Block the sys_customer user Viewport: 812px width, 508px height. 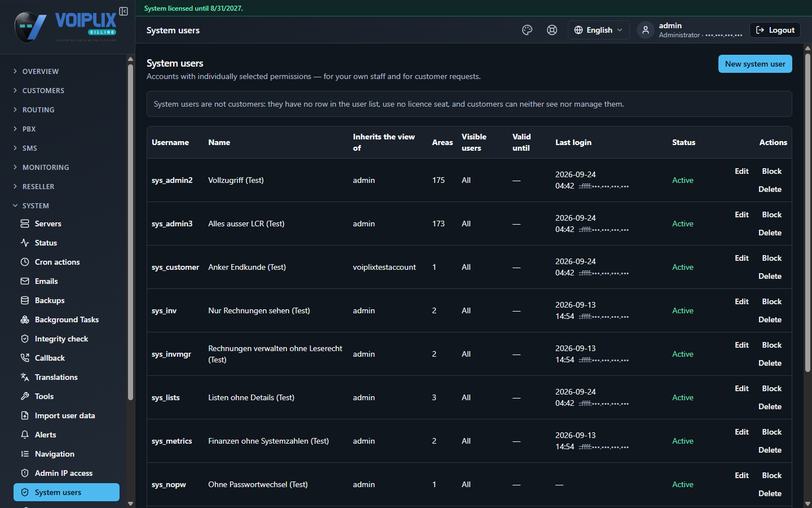point(771,258)
